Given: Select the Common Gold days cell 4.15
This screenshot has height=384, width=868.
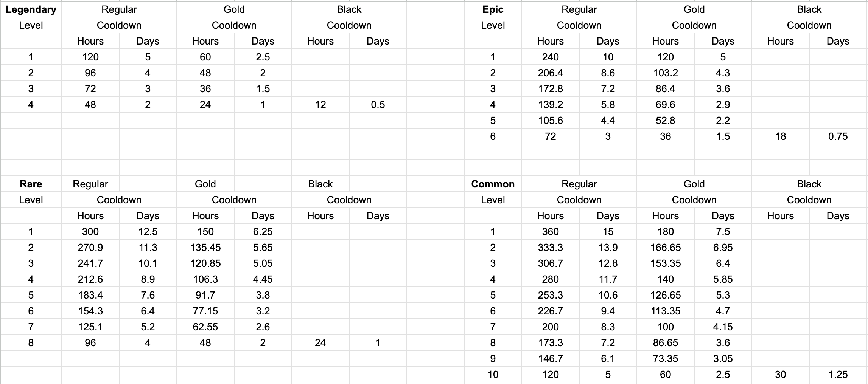Looking at the screenshot, I should 723,327.
